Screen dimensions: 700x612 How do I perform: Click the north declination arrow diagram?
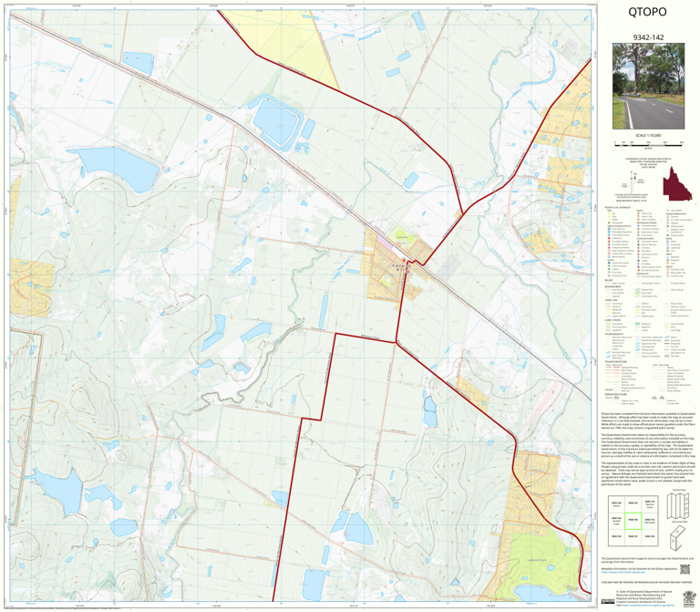pos(633,182)
